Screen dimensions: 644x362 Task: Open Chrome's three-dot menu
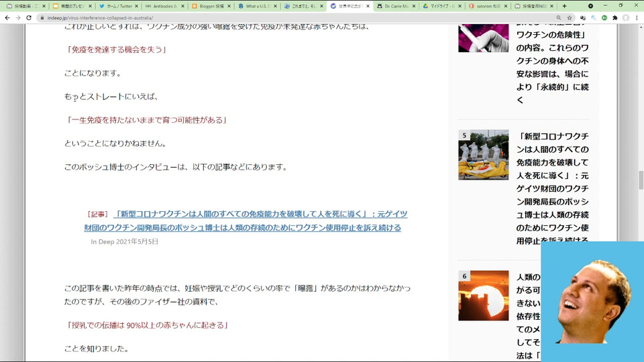pyautogui.click(x=637, y=17)
